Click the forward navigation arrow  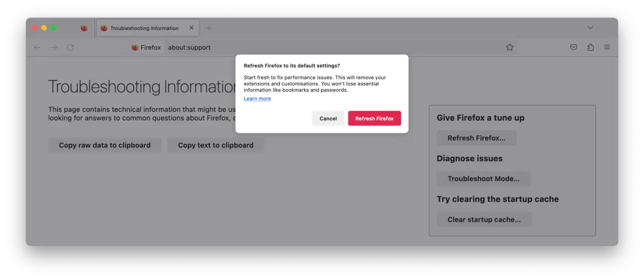click(53, 47)
